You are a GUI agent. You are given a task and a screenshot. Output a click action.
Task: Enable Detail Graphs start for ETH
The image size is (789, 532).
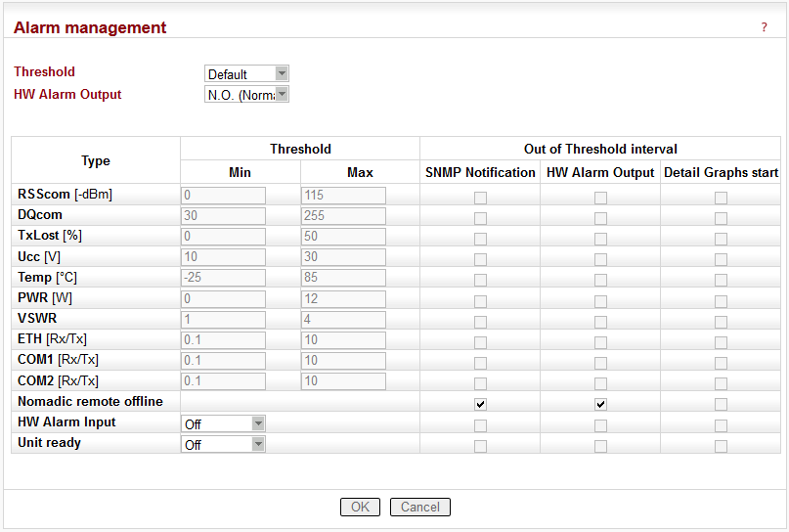tap(721, 342)
